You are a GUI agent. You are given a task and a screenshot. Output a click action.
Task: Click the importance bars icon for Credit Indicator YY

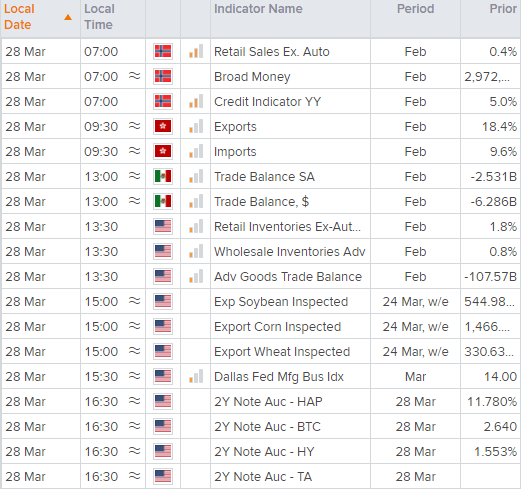click(x=196, y=101)
